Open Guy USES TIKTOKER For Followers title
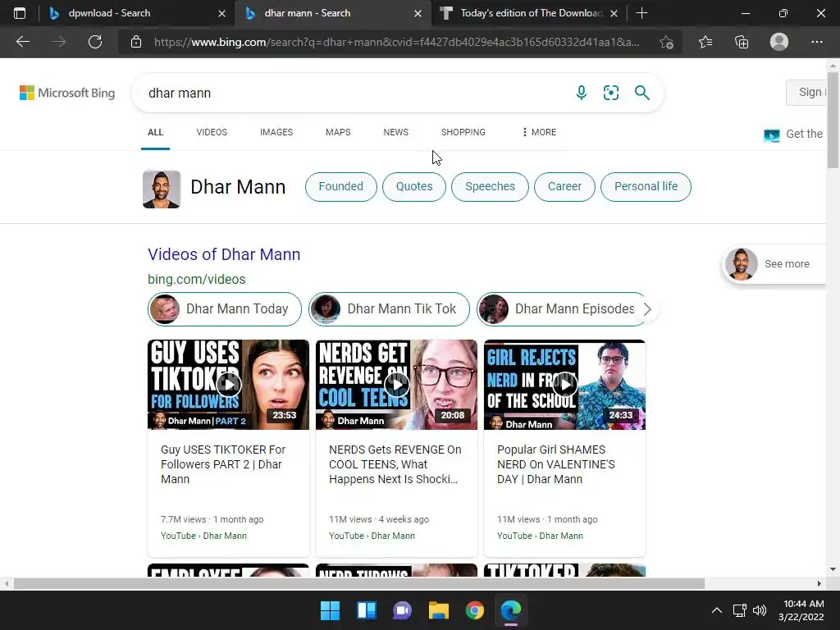 click(223, 464)
